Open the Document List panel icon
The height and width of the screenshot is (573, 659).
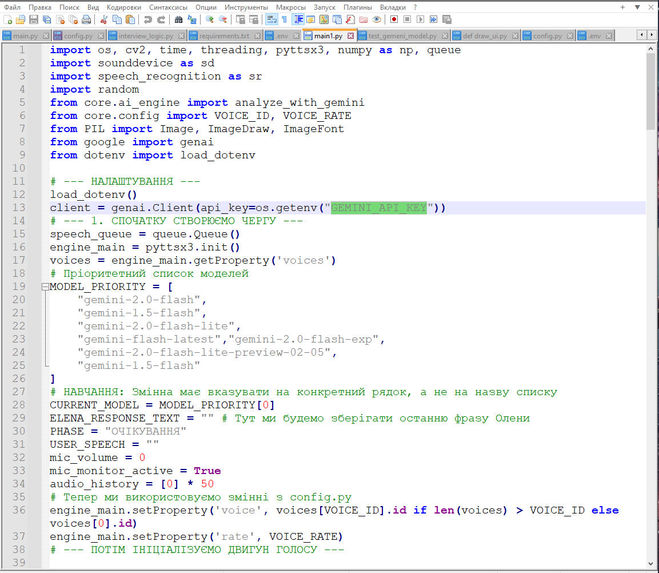[x=337, y=20]
